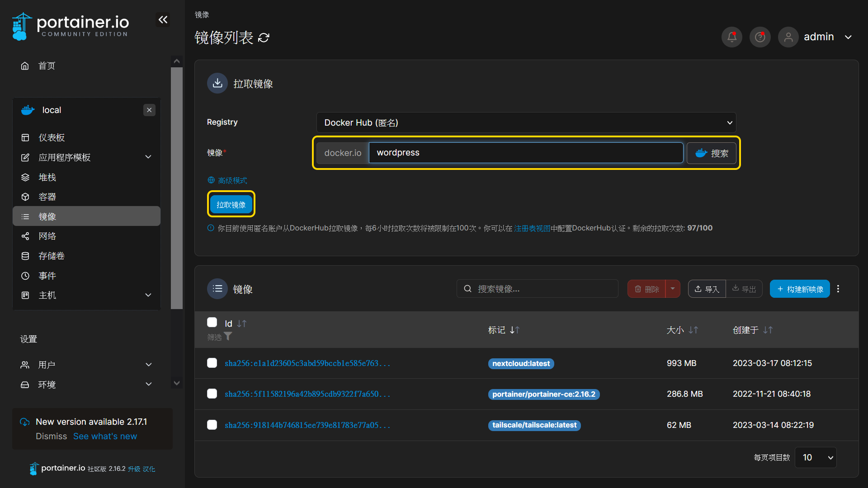Click the 导出 button
Image resolution: width=868 pixels, height=488 pixels.
coord(744,289)
